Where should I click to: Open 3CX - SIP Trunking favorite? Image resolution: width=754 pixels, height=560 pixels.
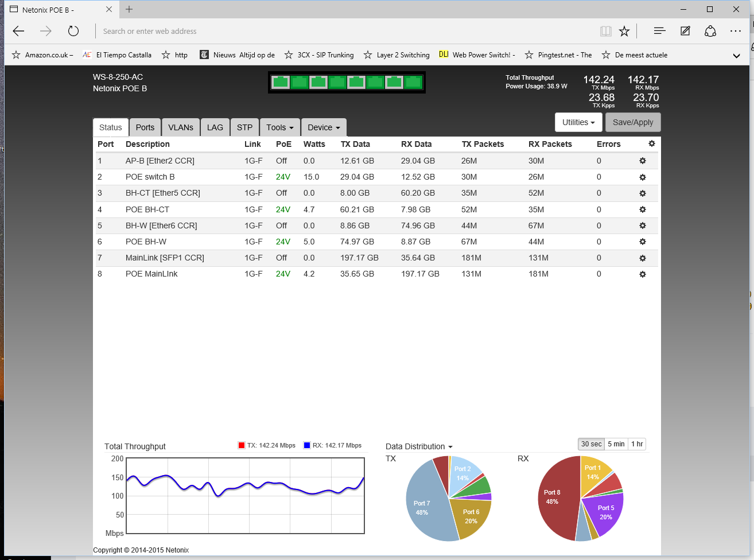point(319,55)
